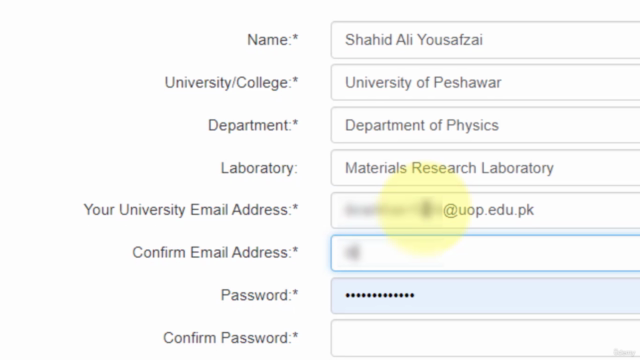This screenshot has height=360, width=640.
Task: Select the Password field with dots
Action: click(x=485, y=296)
